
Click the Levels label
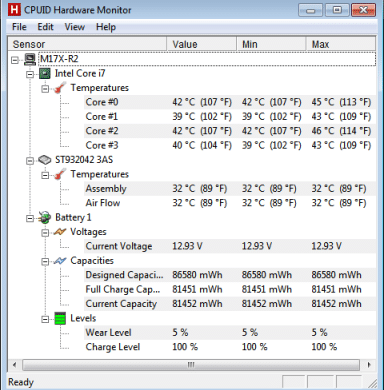(83, 318)
